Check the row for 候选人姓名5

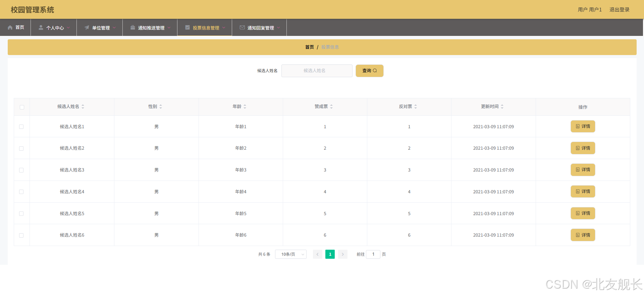[x=21, y=213]
